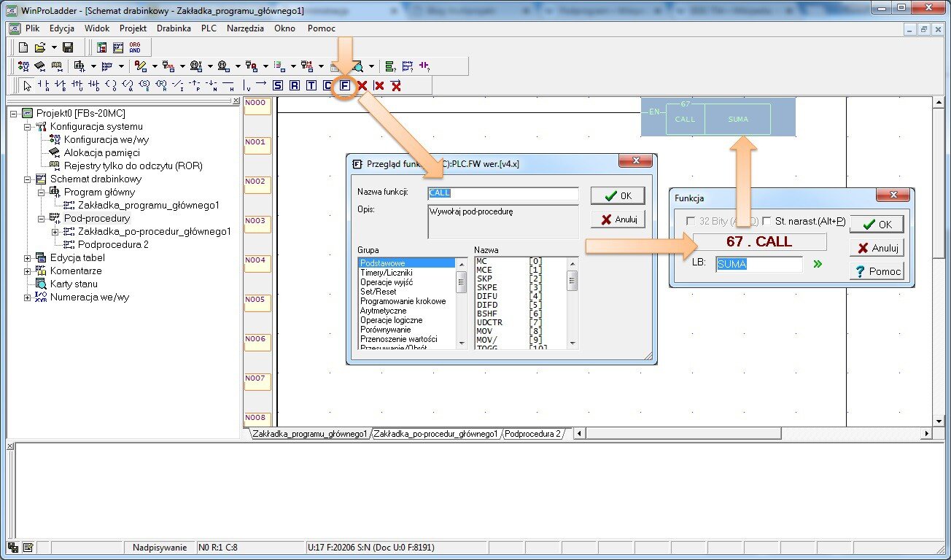This screenshot has width=951, height=560.
Task: Click the boxed F function icon
Action: (344, 86)
